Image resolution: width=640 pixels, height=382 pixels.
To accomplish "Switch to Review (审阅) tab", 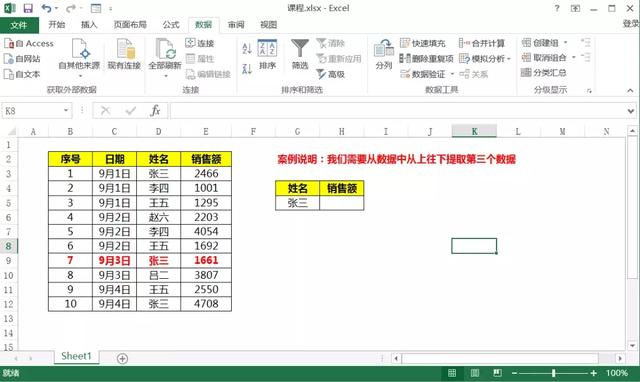I will click(236, 24).
